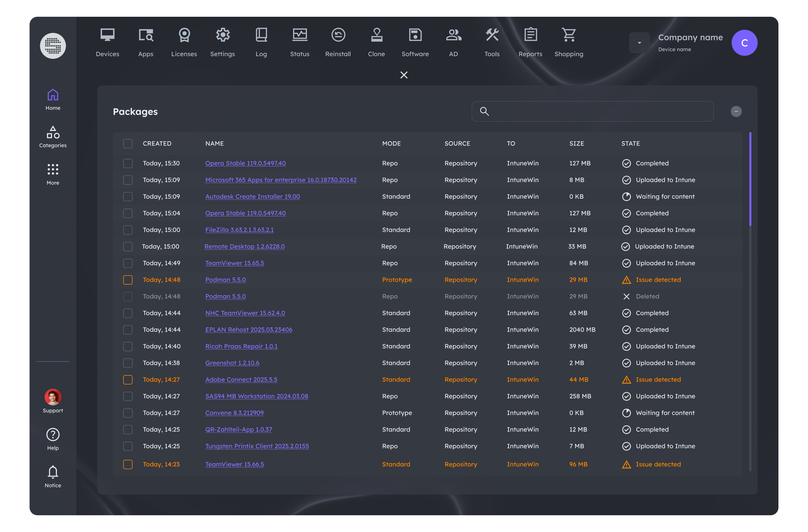808x532 pixels.
Task: Open Opera Stable 119.0.5497.40 from 15:30
Action: coord(245,163)
